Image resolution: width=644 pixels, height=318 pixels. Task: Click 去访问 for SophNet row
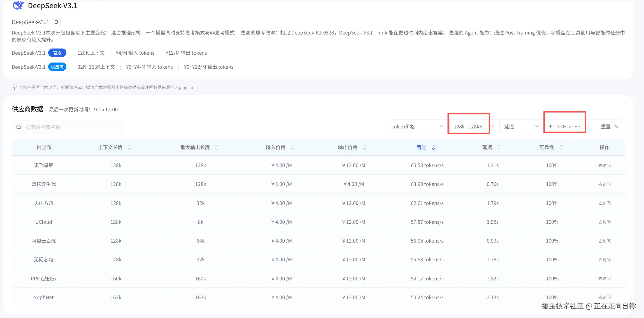click(604, 297)
